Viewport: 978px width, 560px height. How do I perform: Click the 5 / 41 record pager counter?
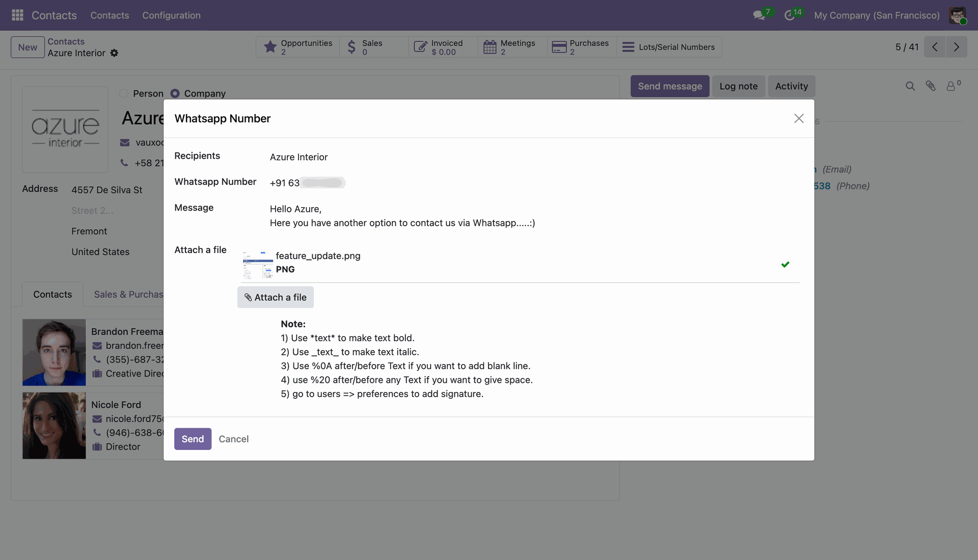[907, 47]
